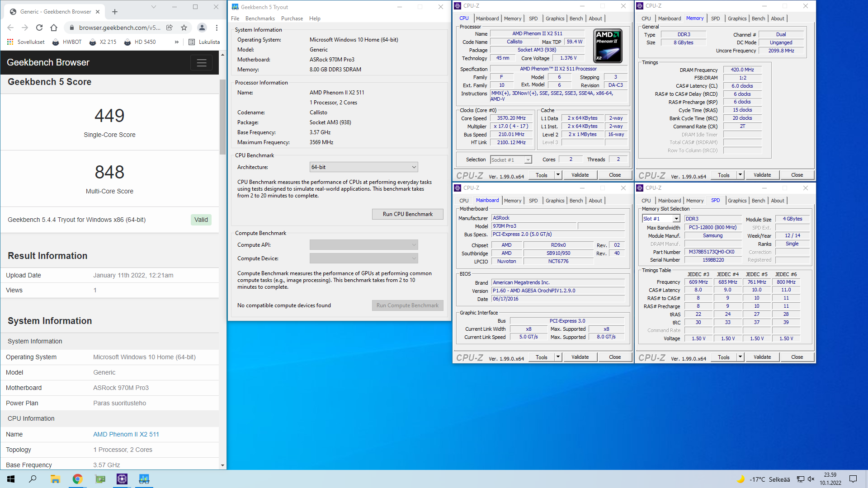
Task: Go back in Chrome browser
Action: (x=10, y=28)
